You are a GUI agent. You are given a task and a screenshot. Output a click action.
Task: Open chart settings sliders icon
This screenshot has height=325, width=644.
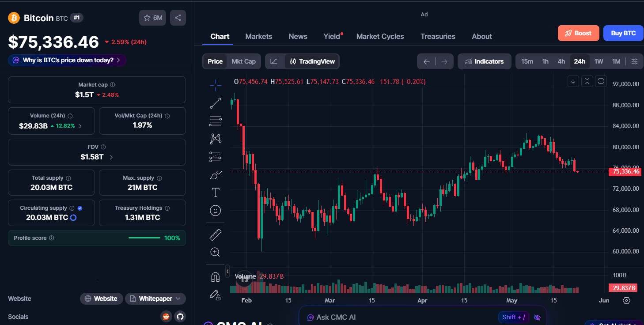tap(634, 61)
